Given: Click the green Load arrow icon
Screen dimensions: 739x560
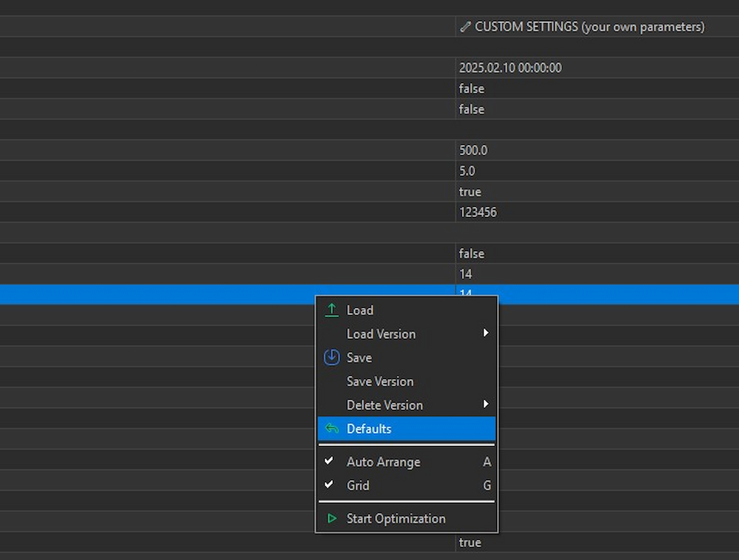Looking at the screenshot, I should (x=332, y=310).
